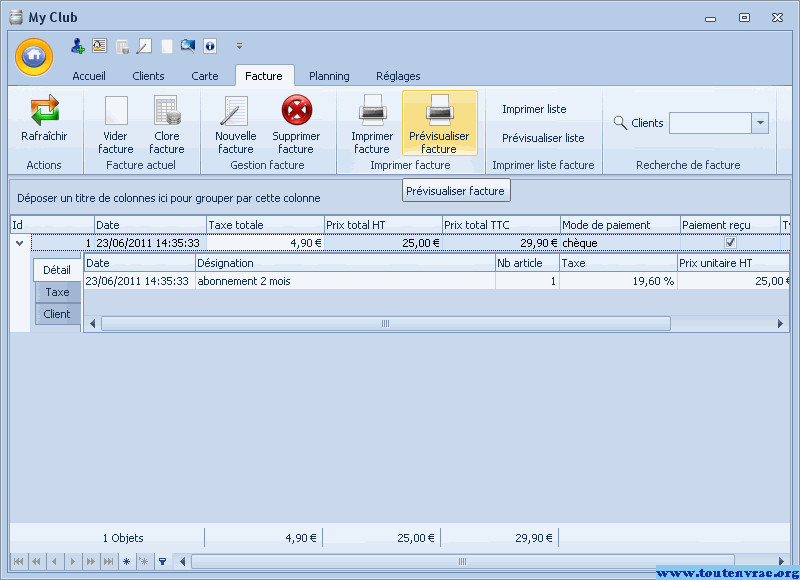Click the next page navigator button
Image resolution: width=800 pixels, height=580 pixels.
pyautogui.click(x=90, y=562)
